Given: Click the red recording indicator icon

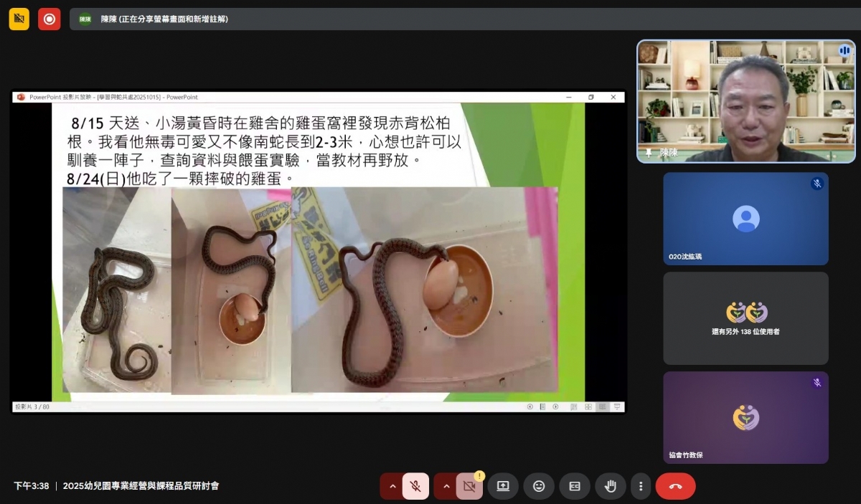Looking at the screenshot, I should (x=49, y=19).
